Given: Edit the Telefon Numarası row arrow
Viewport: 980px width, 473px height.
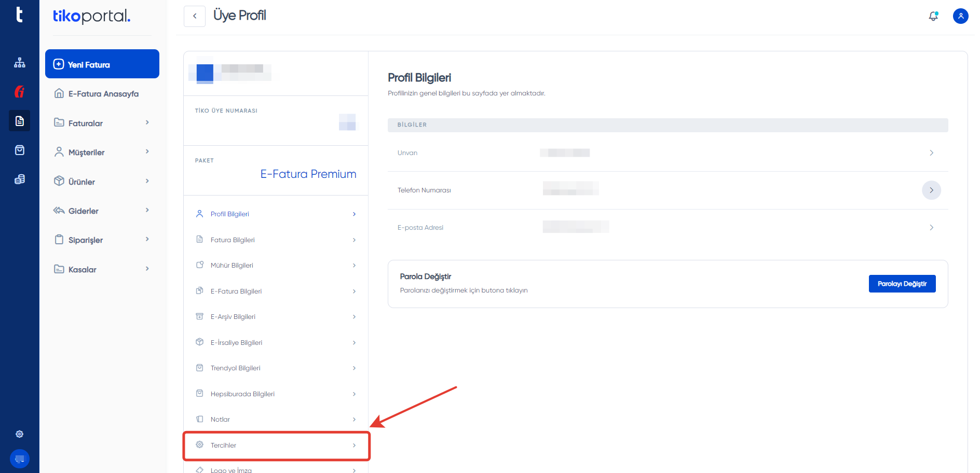Looking at the screenshot, I should (931, 190).
